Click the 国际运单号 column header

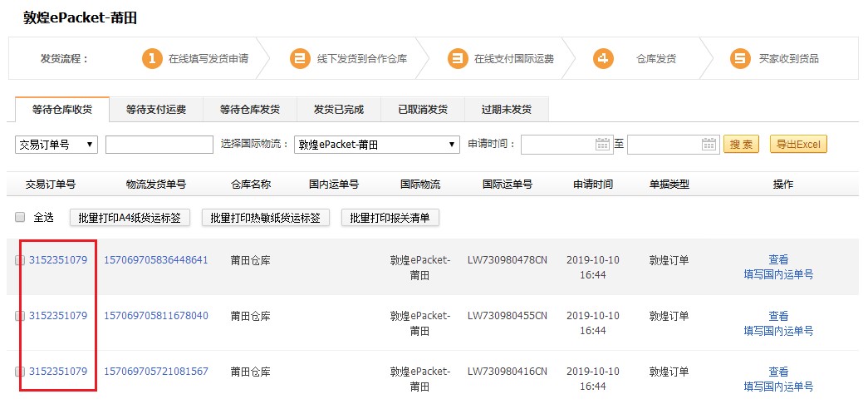pyautogui.click(x=507, y=185)
